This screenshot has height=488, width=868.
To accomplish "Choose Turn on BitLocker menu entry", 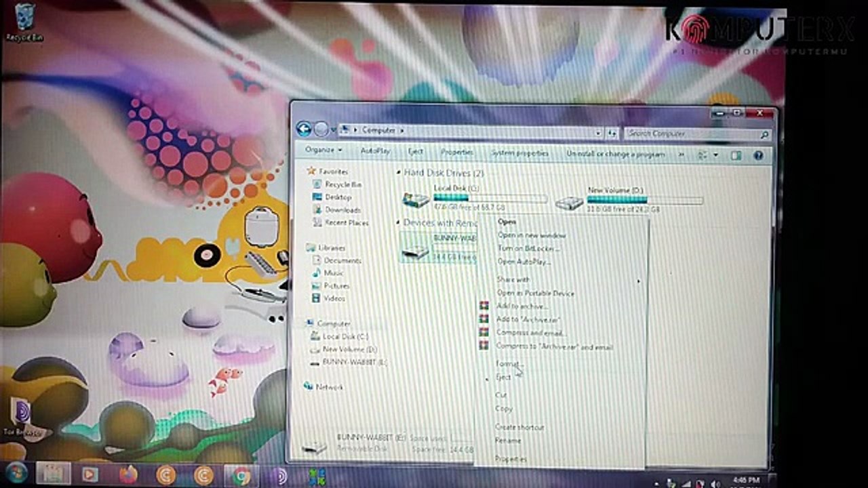I will (x=528, y=248).
